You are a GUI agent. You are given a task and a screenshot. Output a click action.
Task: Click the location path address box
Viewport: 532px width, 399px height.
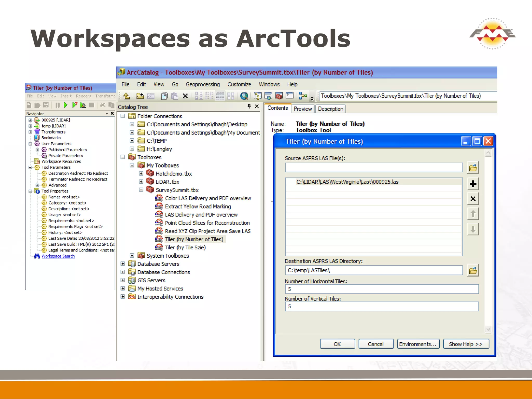pyautogui.click(x=408, y=96)
